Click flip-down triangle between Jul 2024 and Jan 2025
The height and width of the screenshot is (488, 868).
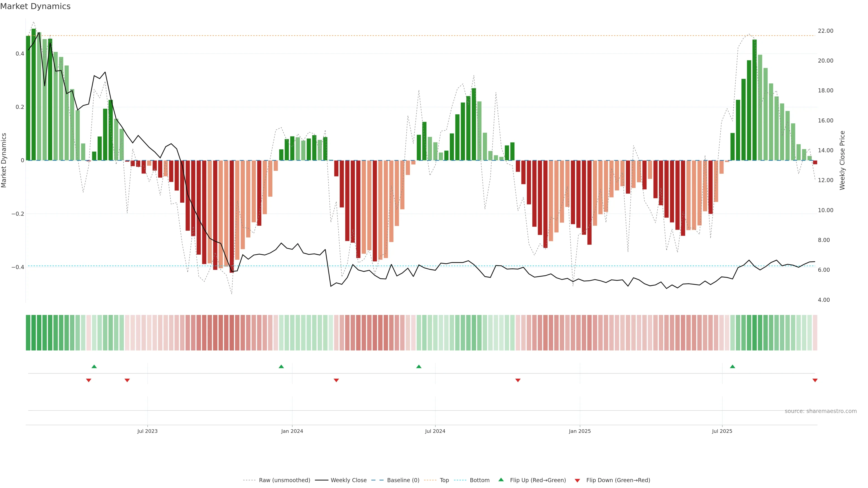tap(518, 380)
